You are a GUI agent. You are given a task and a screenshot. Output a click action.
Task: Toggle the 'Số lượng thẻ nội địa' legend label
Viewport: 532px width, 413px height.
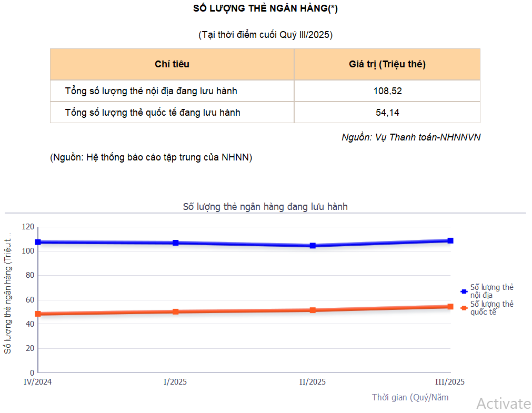pyautogui.click(x=491, y=291)
